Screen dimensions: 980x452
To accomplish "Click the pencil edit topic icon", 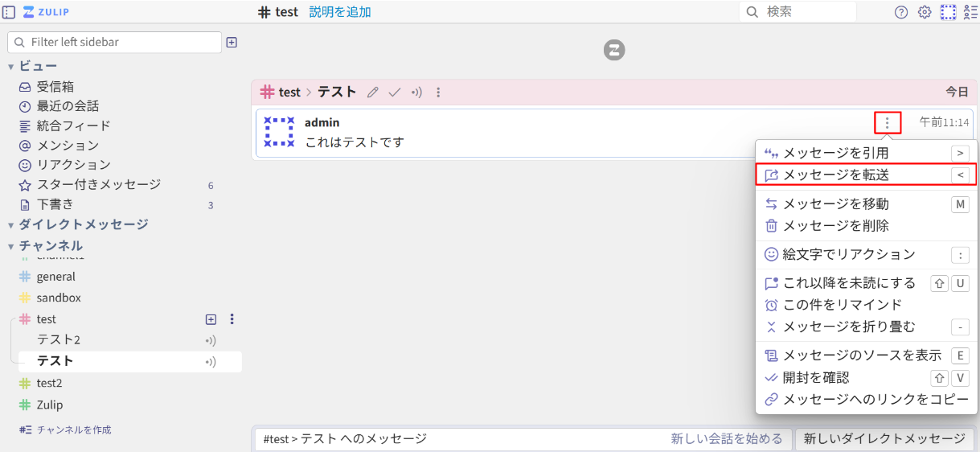I will [372, 92].
